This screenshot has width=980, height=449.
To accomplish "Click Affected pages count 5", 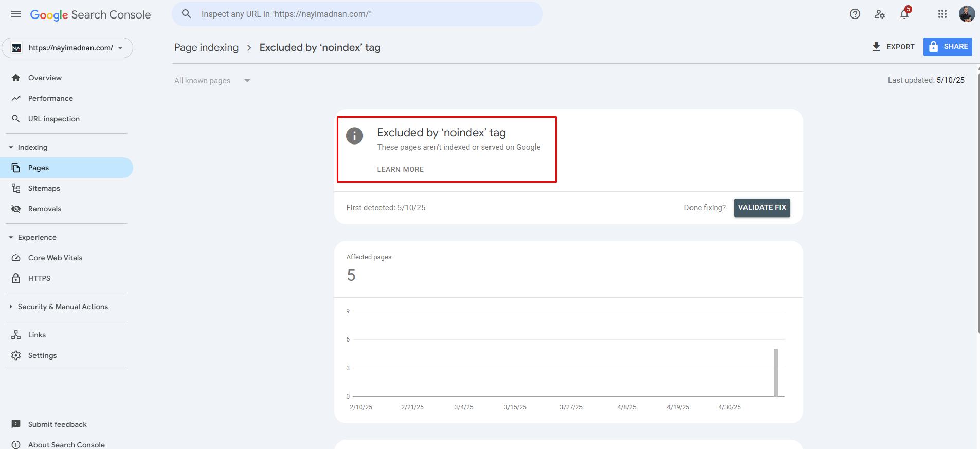I will point(351,275).
